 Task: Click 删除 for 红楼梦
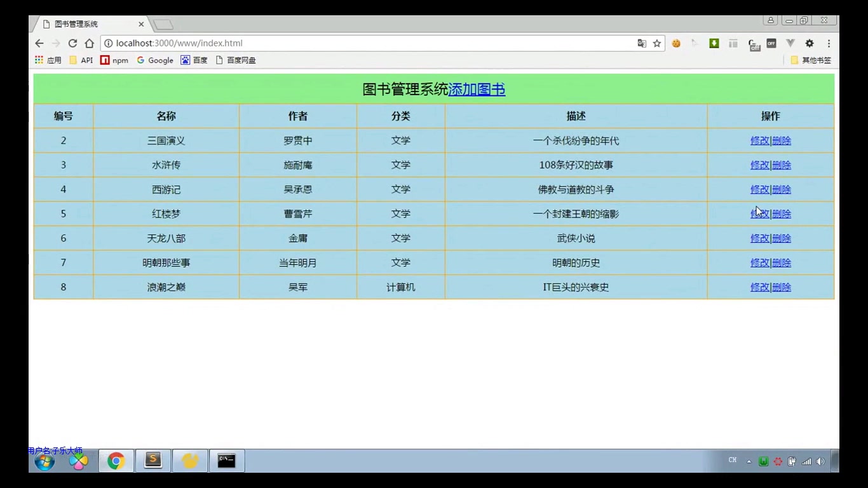[x=782, y=214]
